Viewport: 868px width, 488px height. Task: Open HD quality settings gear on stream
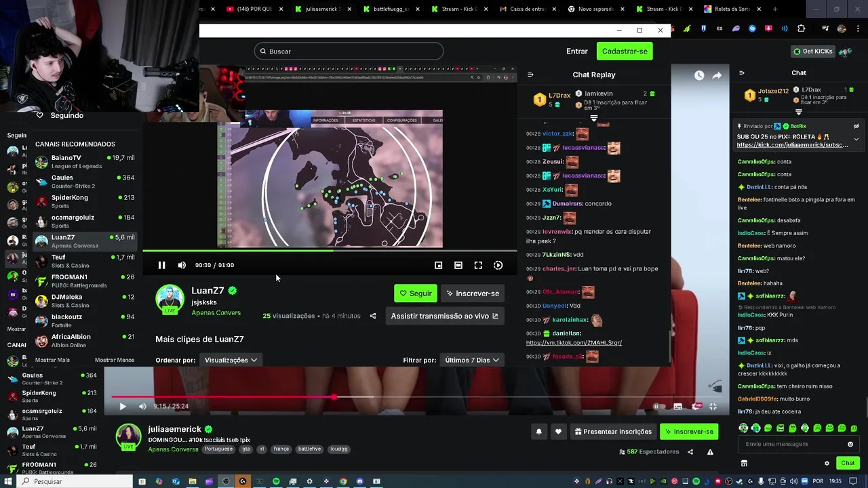[x=696, y=407]
